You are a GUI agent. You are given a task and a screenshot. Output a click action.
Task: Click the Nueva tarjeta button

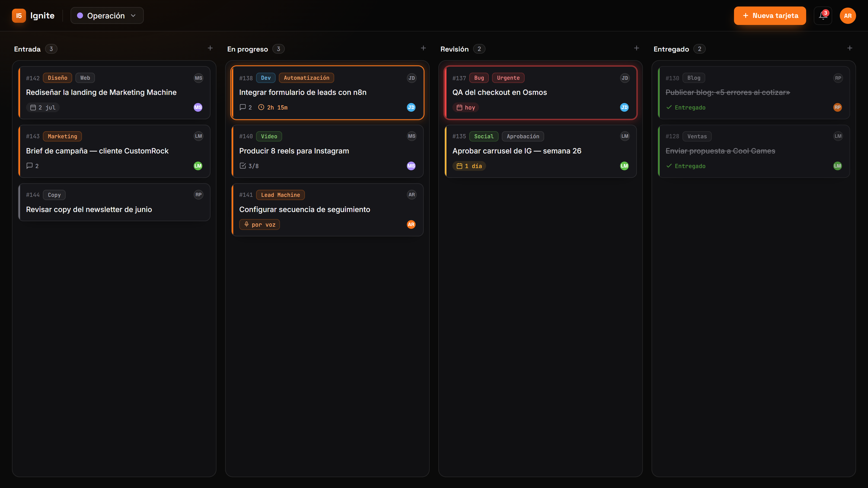pyautogui.click(x=770, y=15)
